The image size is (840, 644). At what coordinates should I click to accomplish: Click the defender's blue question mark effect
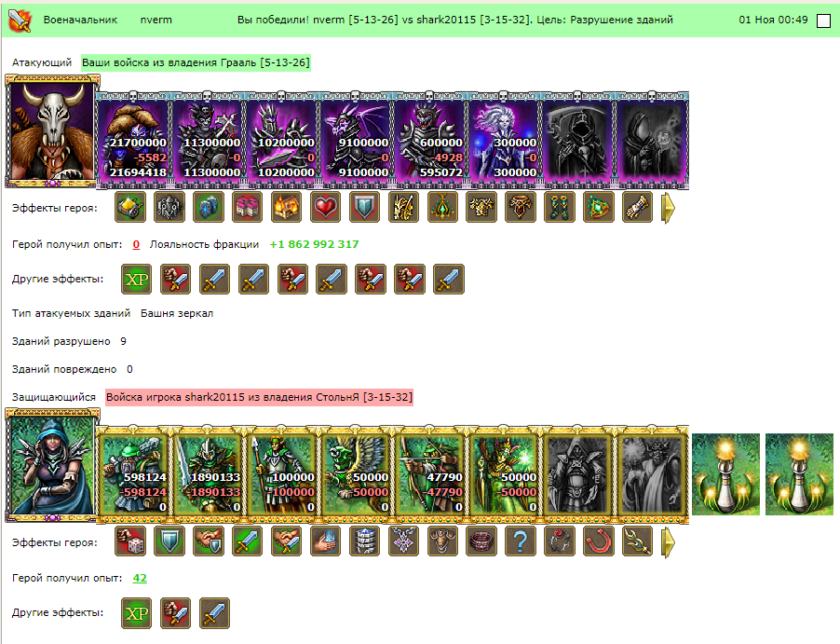tap(521, 541)
